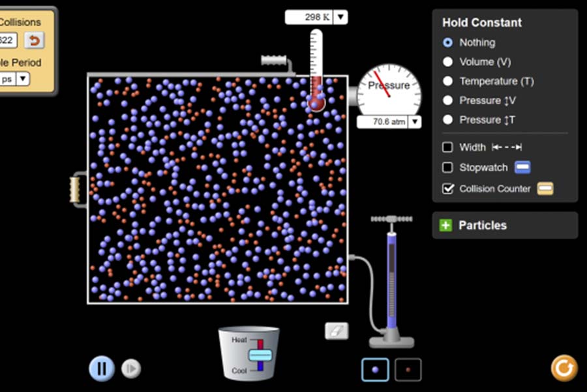Select the Temperature (T) radio button
Screen dimensions: 587x392
447,82
